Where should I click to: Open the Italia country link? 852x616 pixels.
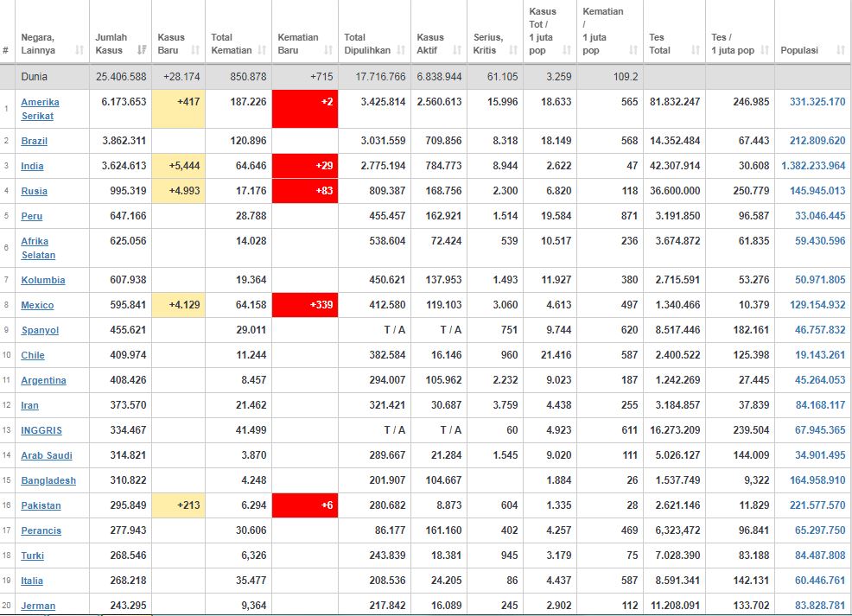coord(32,581)
